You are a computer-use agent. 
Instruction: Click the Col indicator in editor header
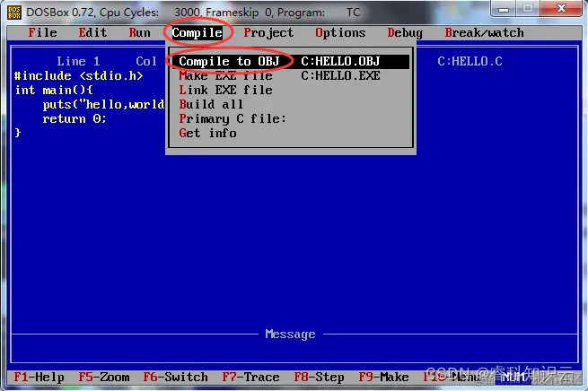(x=146, y=61)
